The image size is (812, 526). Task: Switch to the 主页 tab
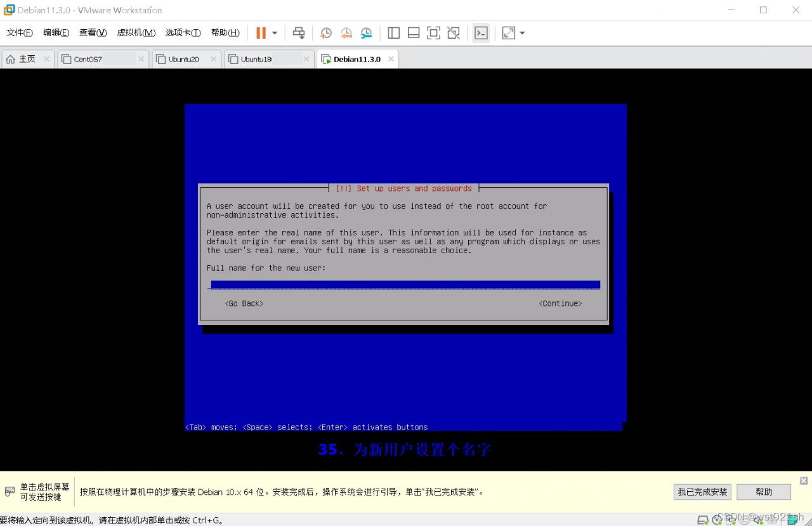point(28,59)
